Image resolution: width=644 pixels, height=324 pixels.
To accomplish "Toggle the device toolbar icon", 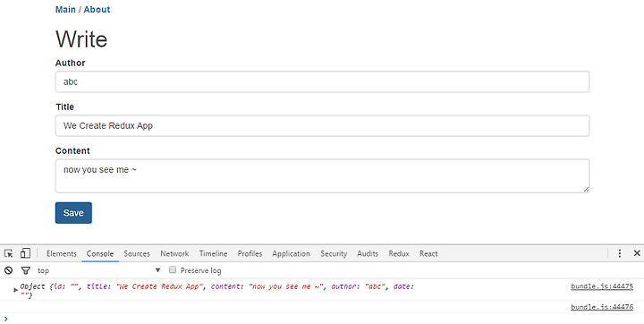I will (25, 253).
